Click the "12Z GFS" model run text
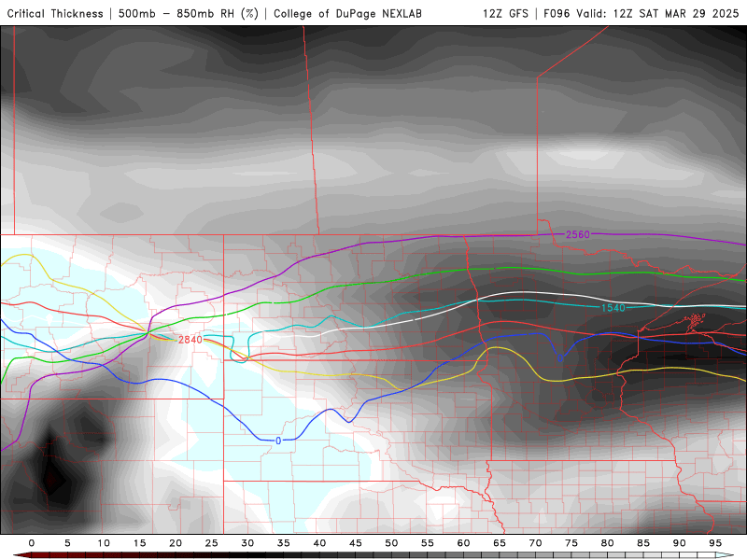Viewport: 747px width, 560px height. (505, 13)
